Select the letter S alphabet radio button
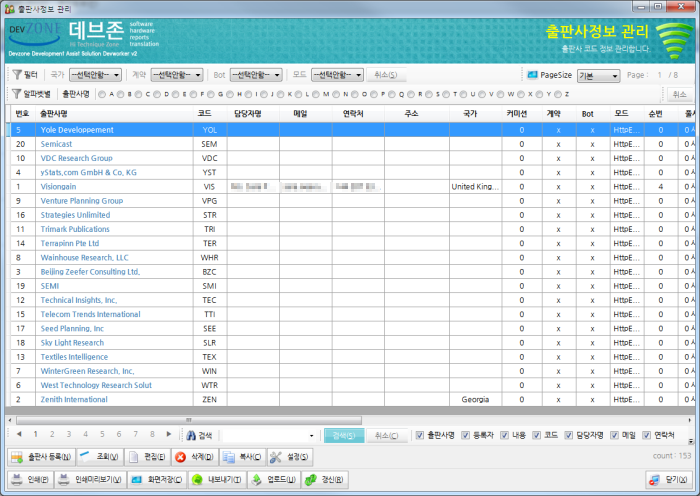700x496 pixels. tap(429, 94)
